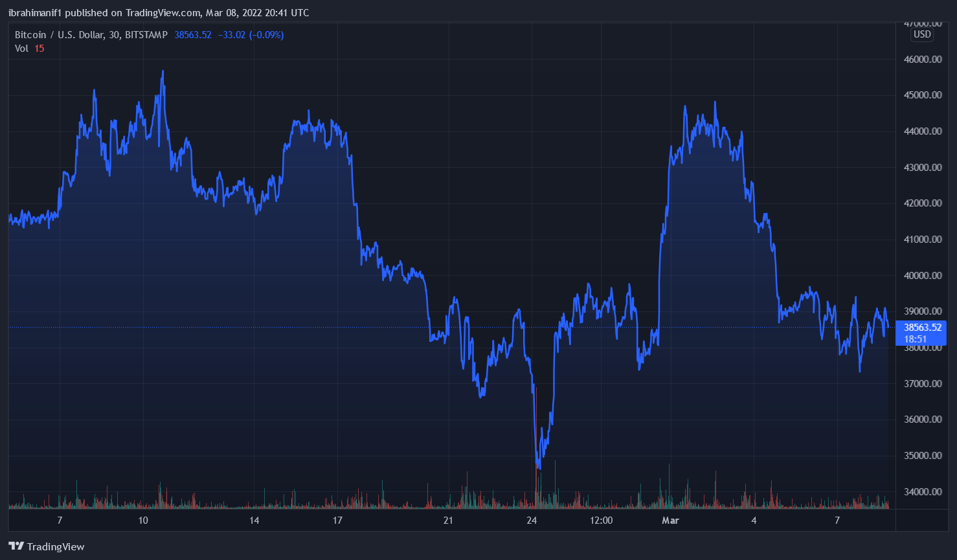Select the 24 date on time axis
Viewport: 957px width, 560px height.
tap(532, 521)
